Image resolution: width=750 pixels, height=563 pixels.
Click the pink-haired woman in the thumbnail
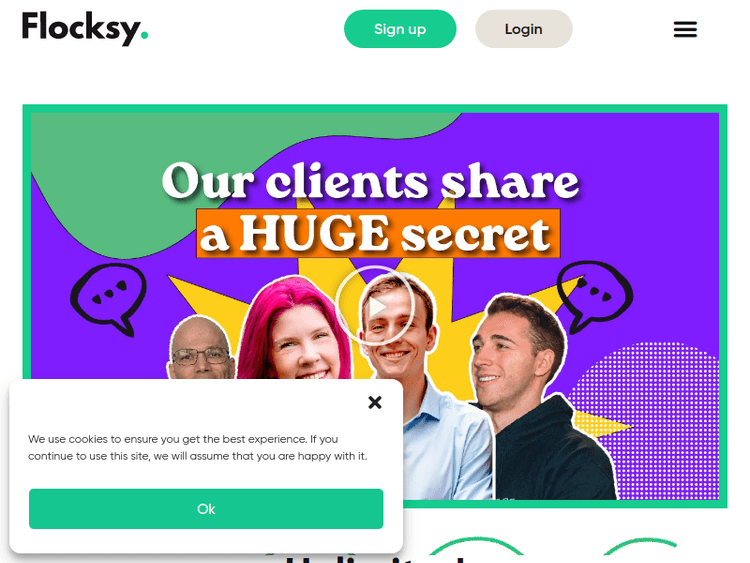pos(294,330)
